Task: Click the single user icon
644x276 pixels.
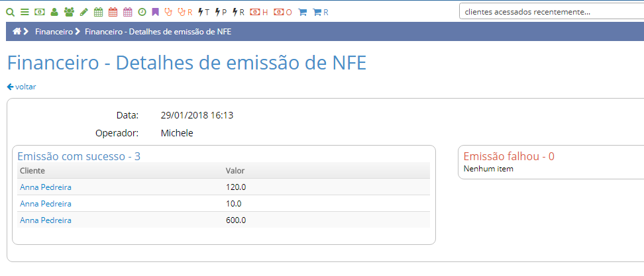Action: [x=54, y=12]
